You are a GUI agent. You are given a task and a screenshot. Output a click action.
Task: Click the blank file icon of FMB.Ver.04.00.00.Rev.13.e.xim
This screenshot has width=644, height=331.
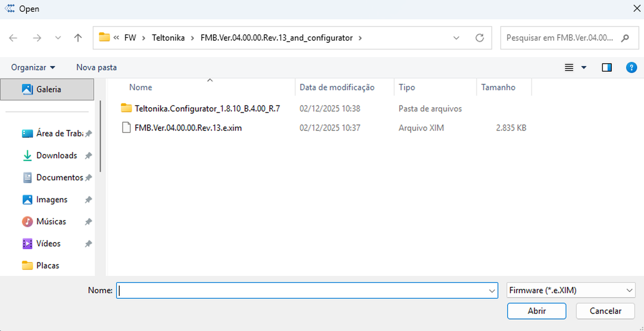[x=126, y=128]
